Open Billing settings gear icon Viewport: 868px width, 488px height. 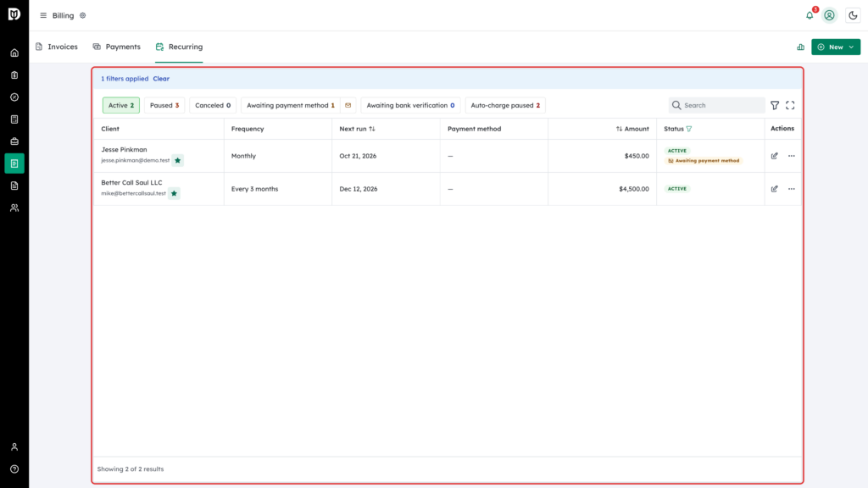tap(83, 15)
